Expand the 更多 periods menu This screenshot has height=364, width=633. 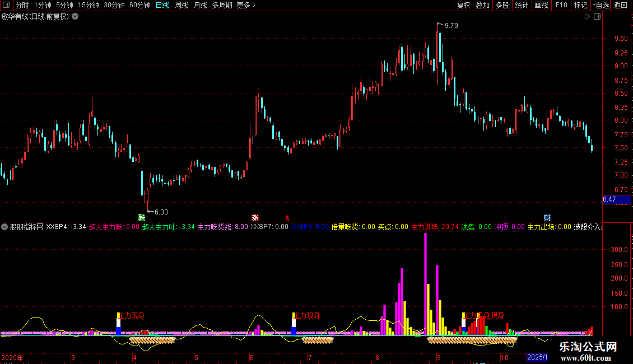(246, 5)
